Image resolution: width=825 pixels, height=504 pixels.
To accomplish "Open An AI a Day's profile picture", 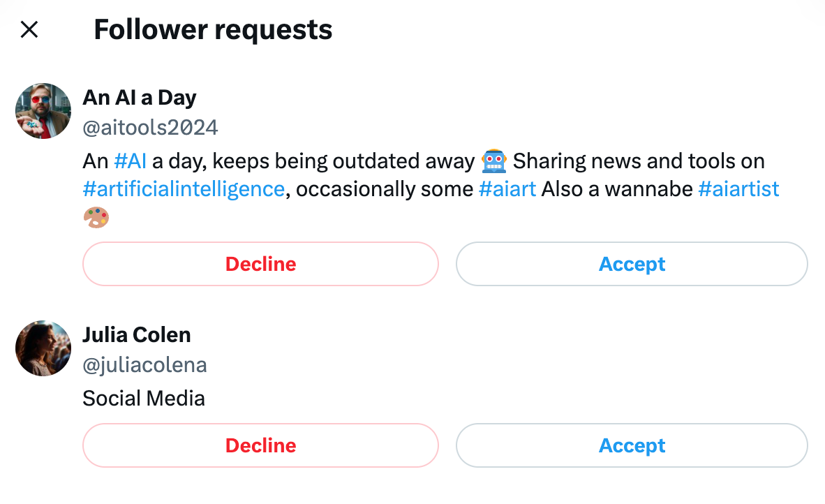I will tap(43, 110).
